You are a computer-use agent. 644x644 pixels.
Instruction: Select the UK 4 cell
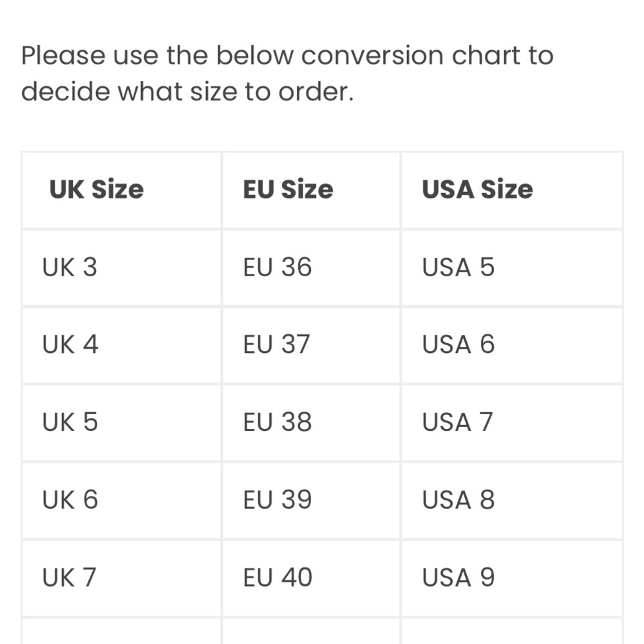122,345
